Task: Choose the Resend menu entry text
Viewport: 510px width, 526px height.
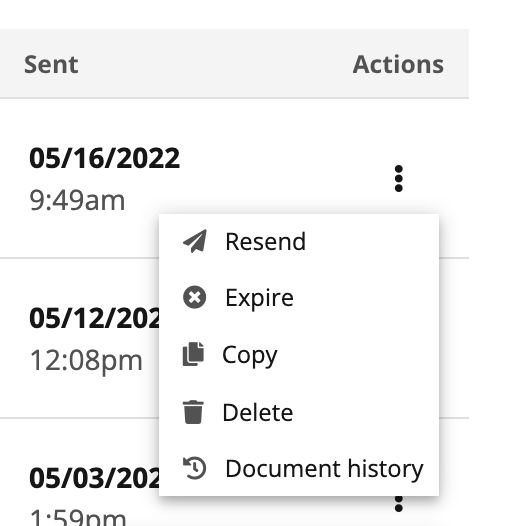Action: click(265, 242)
